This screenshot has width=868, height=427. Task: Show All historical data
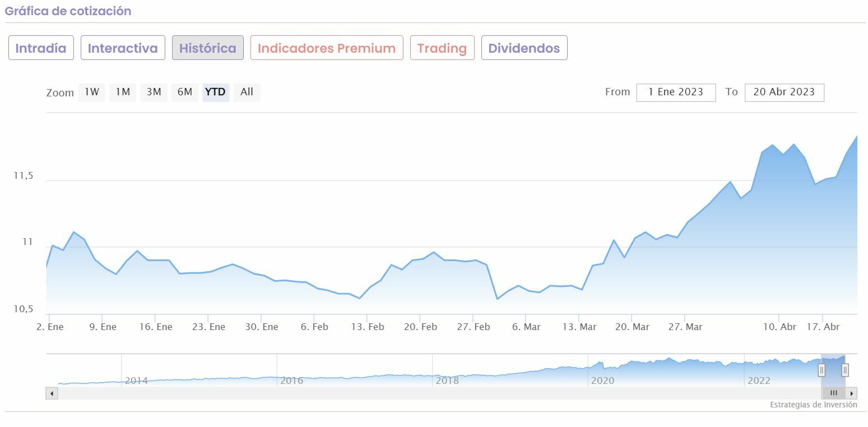247,92
